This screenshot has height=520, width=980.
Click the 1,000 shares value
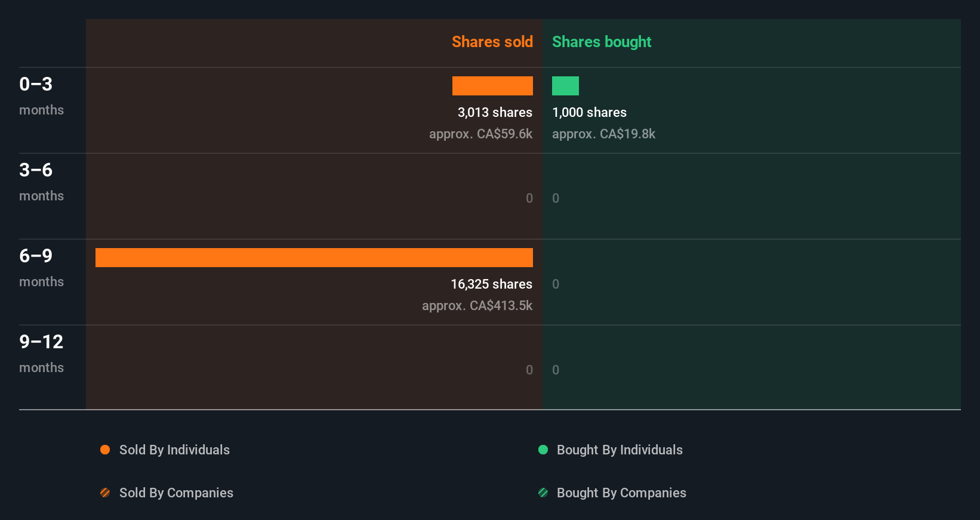(x=589, y=113)
